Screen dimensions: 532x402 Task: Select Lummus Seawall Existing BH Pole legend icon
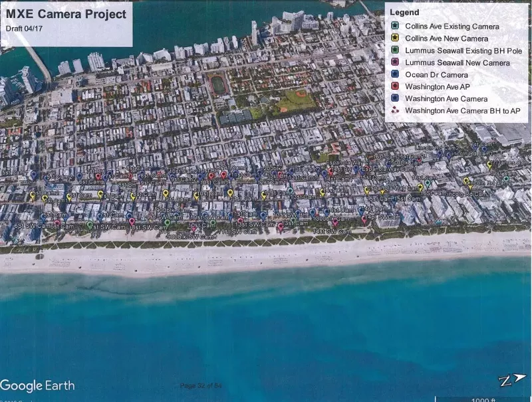point(394,50)
